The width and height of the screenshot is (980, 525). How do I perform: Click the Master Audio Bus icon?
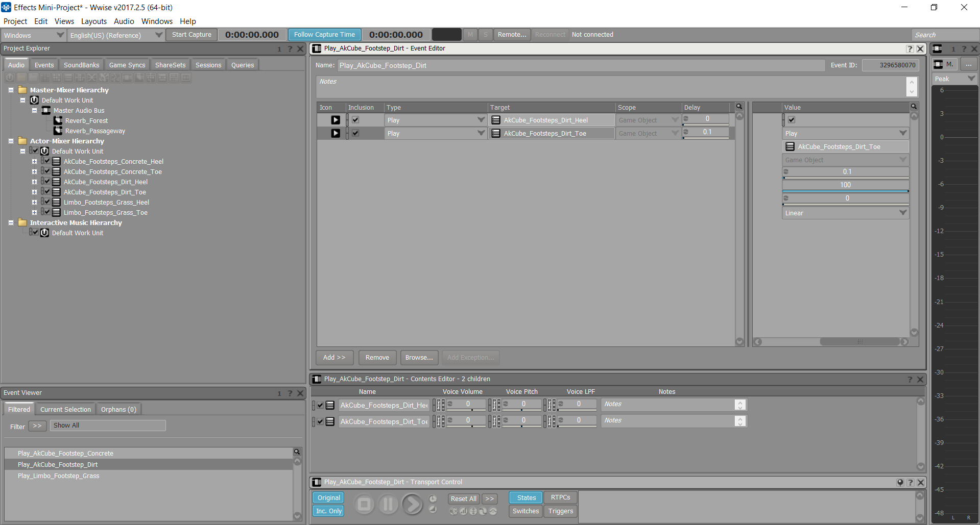[46, 110]
